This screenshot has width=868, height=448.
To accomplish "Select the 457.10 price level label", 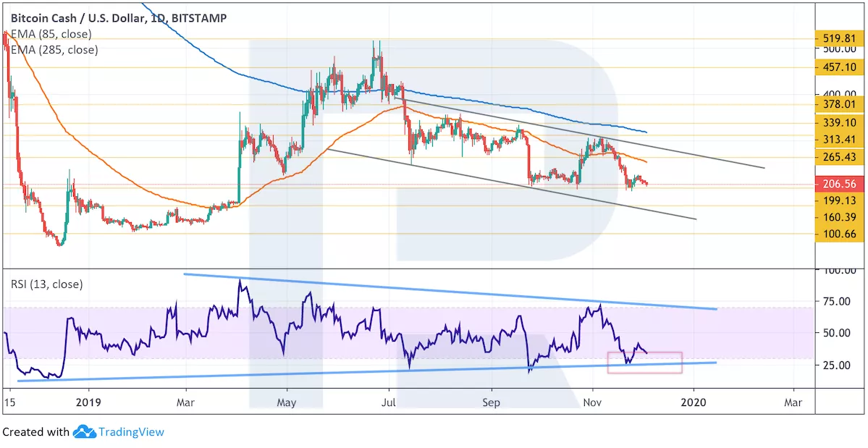I will 840,67.
